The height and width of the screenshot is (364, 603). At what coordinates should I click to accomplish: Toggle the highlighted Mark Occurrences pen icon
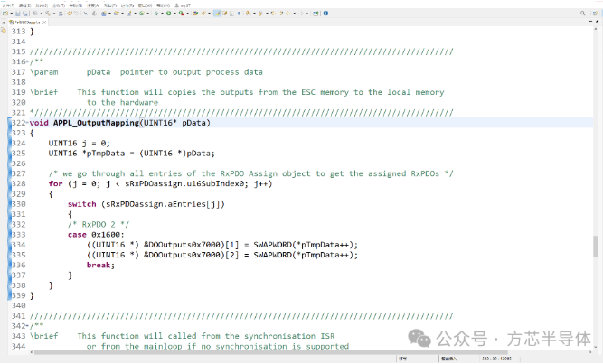pyautogui.click(x=217, y=13)
